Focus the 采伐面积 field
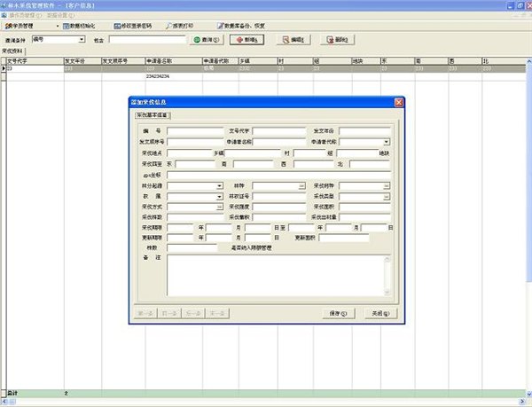This screenshot has height=407, width=532. (364, 207)
